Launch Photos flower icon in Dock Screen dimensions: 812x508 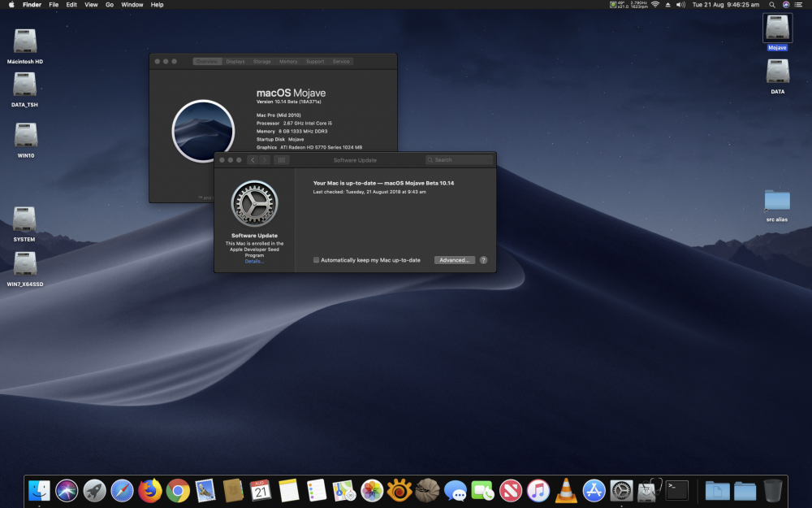(x=372, y=490)
